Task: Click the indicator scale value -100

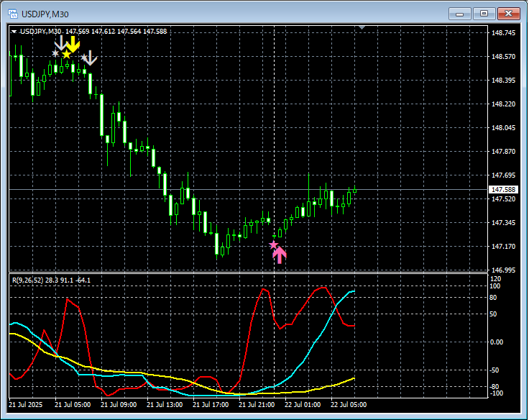Action: pos(496,393)
